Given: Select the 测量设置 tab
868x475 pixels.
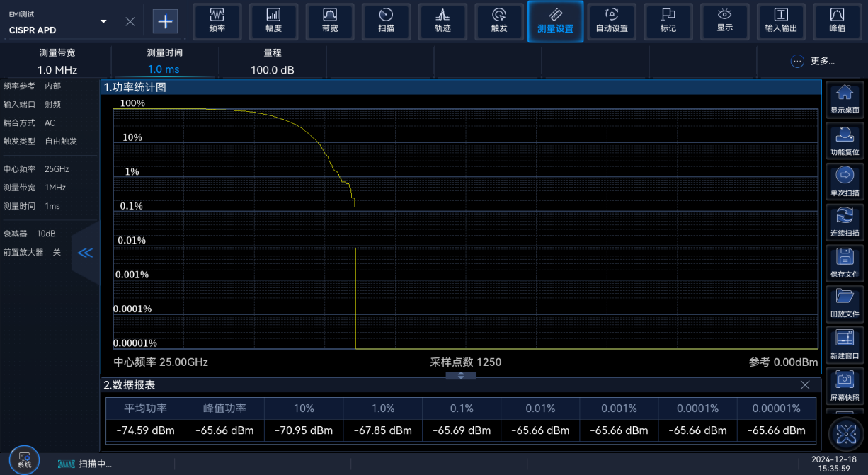Looking at the screenshot, I should (x=555, y=21).
